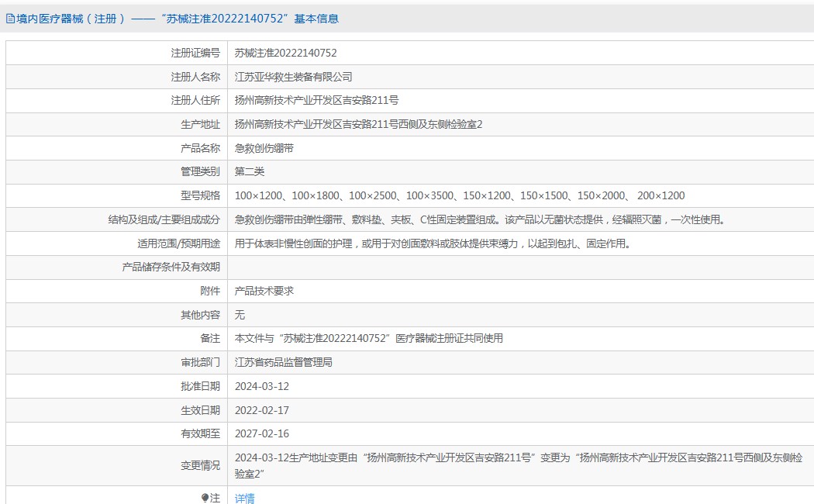Image resolution: width=814 pixels, height=504 pixels.
Task: Click the 有效期至 label
Action: click(200, 434)
